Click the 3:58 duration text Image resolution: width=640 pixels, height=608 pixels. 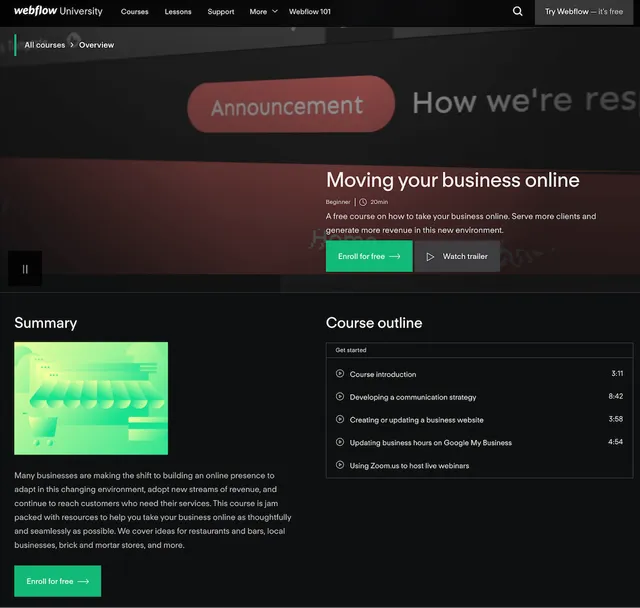tap(616, 419)
